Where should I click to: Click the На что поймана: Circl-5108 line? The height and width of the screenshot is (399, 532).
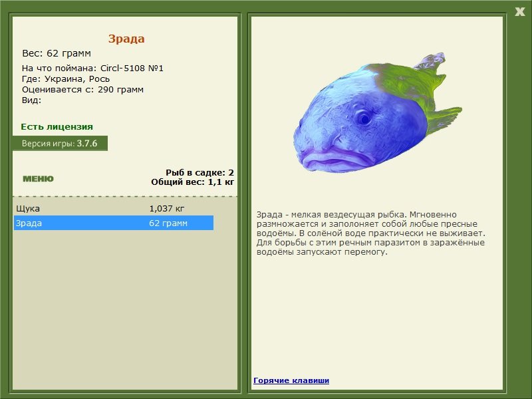92,68
